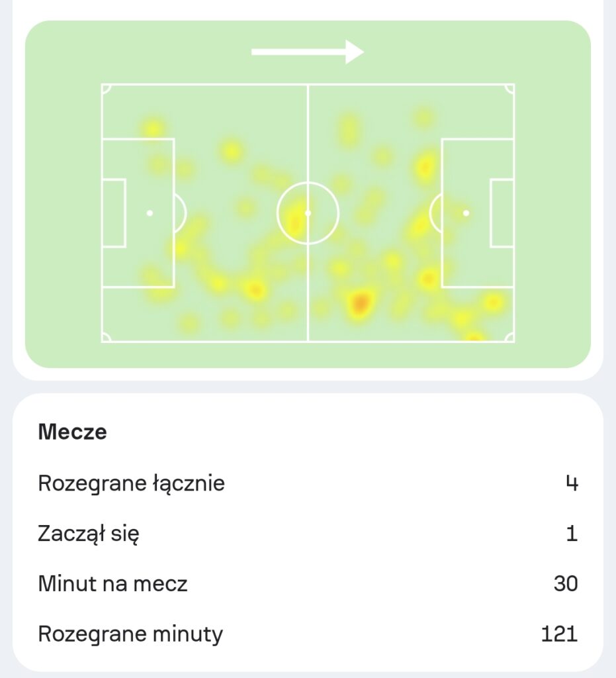Click the center circle of the pitch
This screenshot has height=678, width=616.
coord(308,213)
